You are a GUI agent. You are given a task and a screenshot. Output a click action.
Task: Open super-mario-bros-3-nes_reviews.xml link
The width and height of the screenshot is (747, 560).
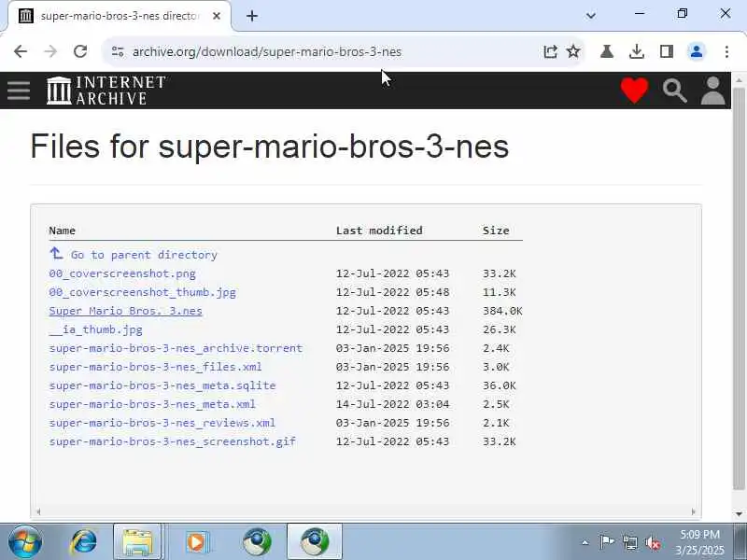pyautogui.click(x=162, y=423)
